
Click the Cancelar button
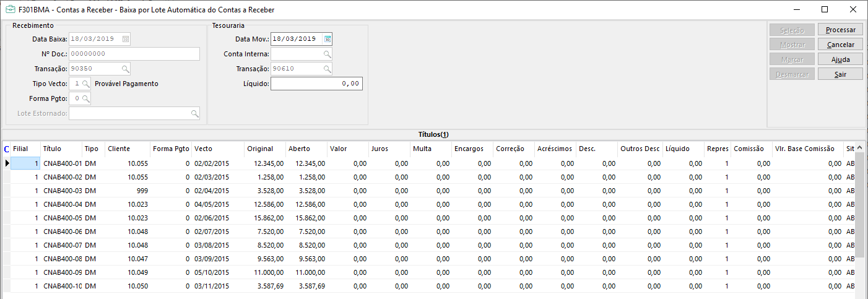[x=840, y=45]
